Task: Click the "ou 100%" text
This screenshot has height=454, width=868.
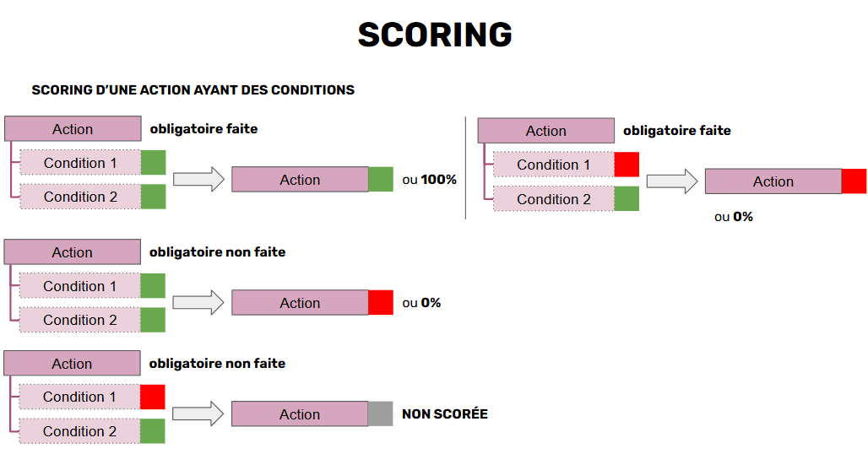Action: click(429, 180)
